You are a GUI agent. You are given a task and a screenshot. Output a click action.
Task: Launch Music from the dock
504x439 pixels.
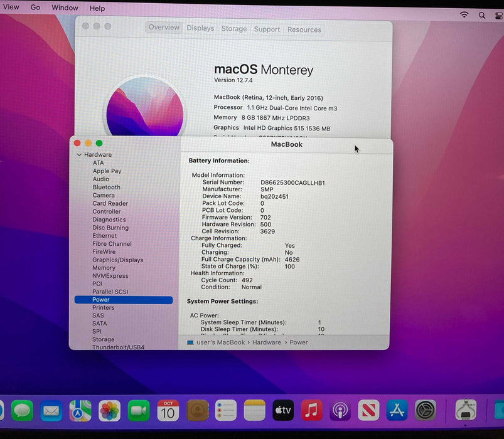[x=312, y=411]
